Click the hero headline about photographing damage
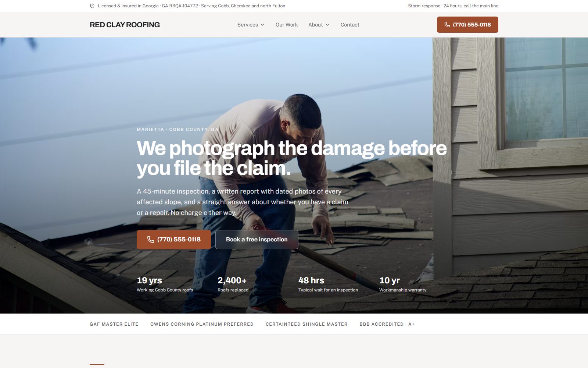Screen dimensions: 588x368 [x=292, y=158]
